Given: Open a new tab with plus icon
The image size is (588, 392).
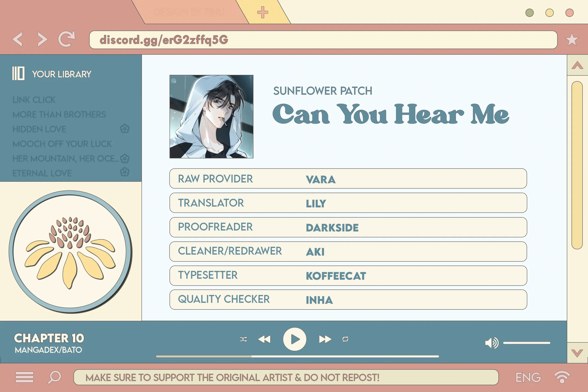Looking at the screenshot, I should coord(263,12).
